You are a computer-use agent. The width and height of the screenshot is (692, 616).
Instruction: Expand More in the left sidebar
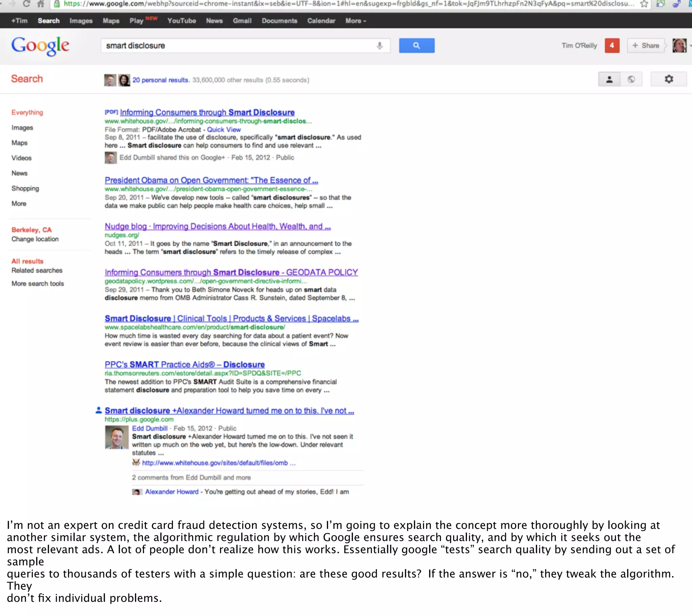click(x=19, y=204)
